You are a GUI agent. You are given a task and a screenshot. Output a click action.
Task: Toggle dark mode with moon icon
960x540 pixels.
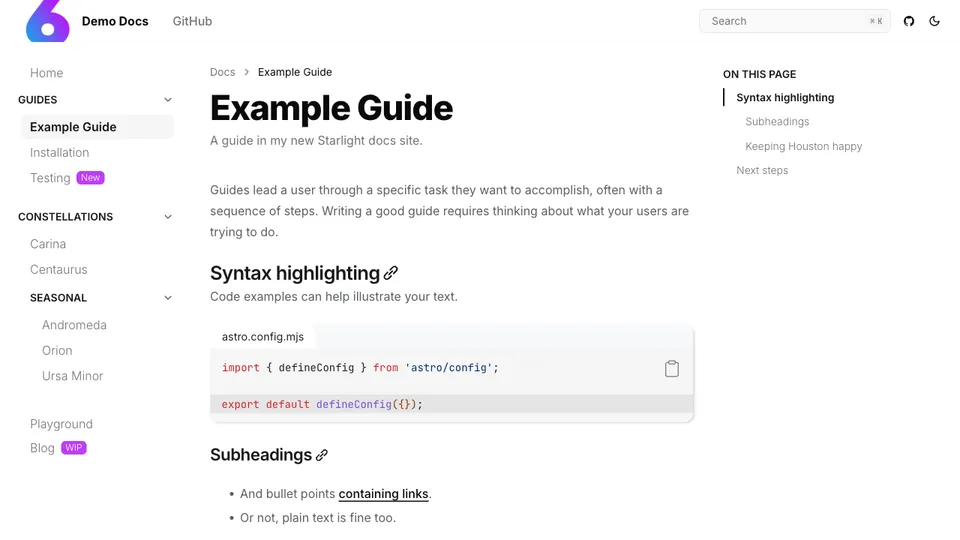[935, 21]
